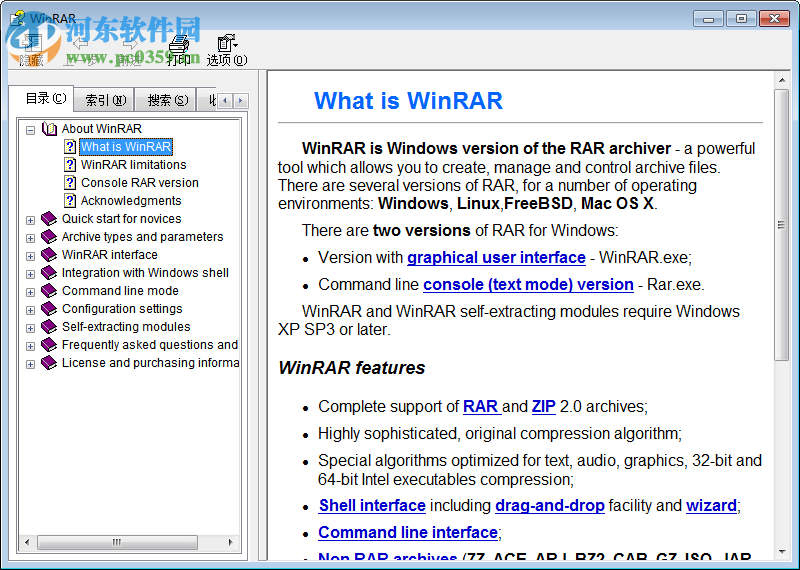Click the tree horizontal scrollbar thumb
Viewport: 800px width, 570px height.
[117, 542]
